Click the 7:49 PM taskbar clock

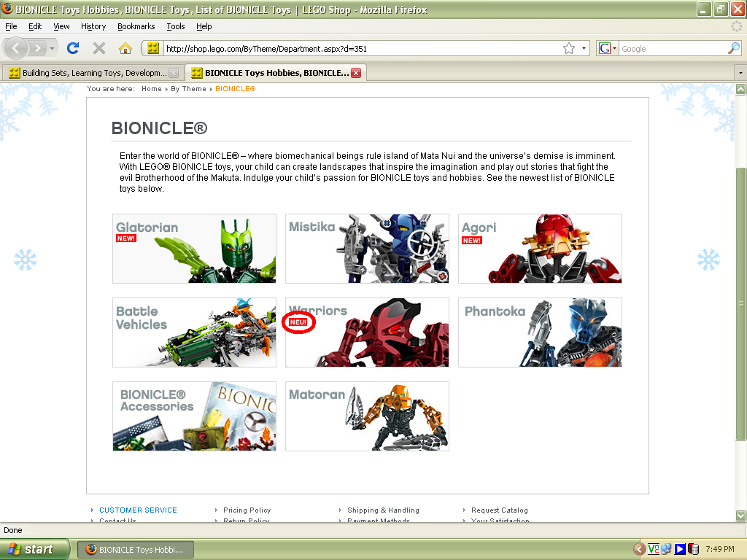720,549
